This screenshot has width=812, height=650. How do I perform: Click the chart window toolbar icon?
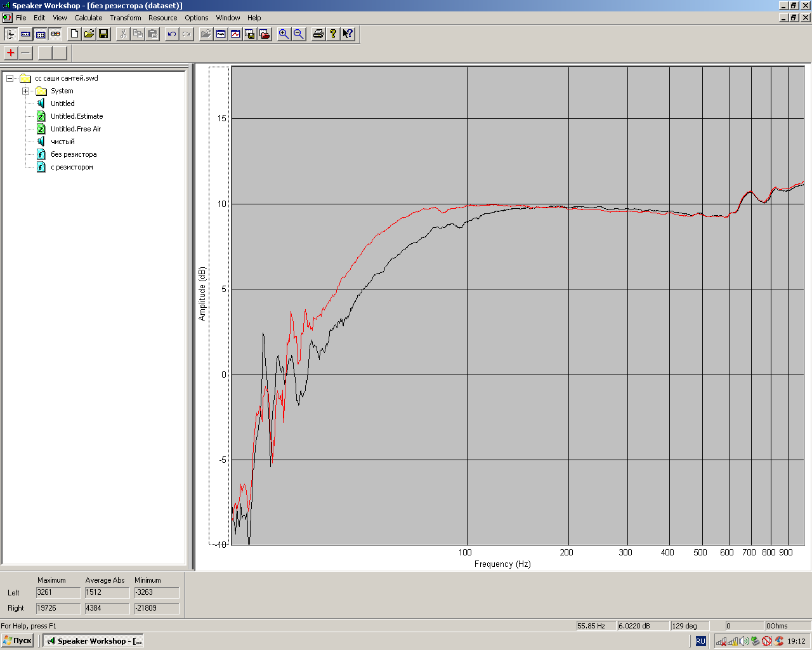click(235, 34)
